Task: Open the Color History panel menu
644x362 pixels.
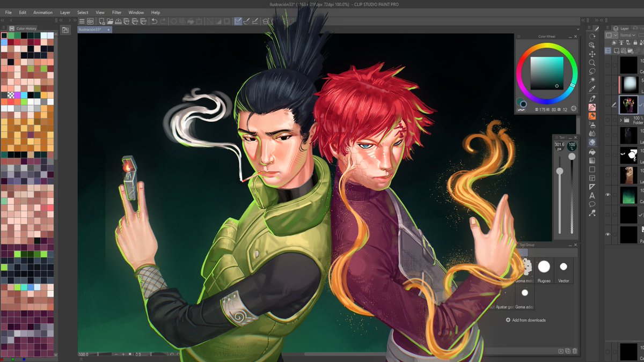Action: click(4, 28)
